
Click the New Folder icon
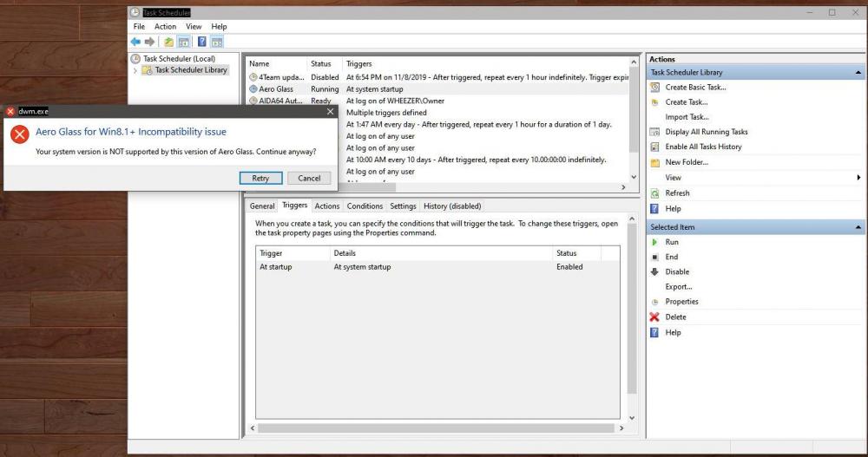(x=655, y=163)
